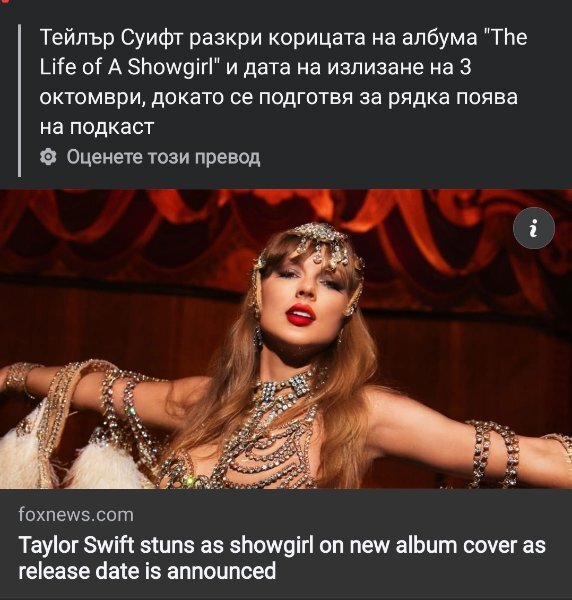
Task: Click the Оценете този превод link
Action: [163, 157]
